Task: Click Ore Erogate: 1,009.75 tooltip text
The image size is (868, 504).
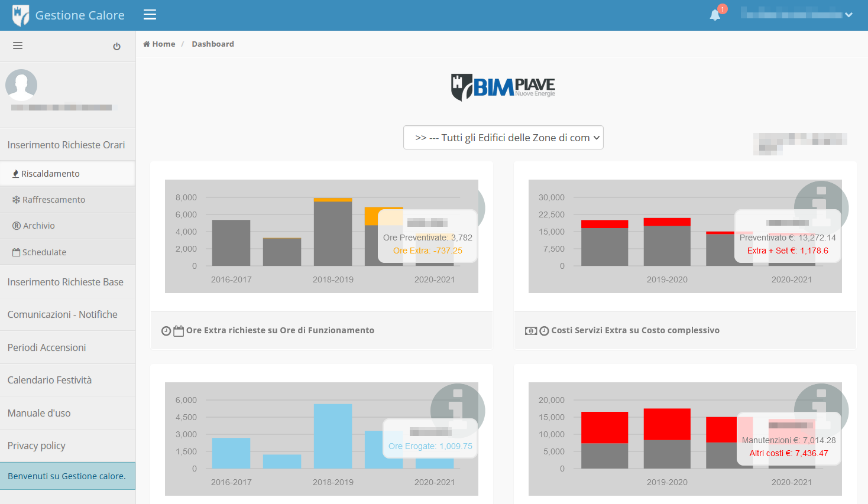Action: 430,446
